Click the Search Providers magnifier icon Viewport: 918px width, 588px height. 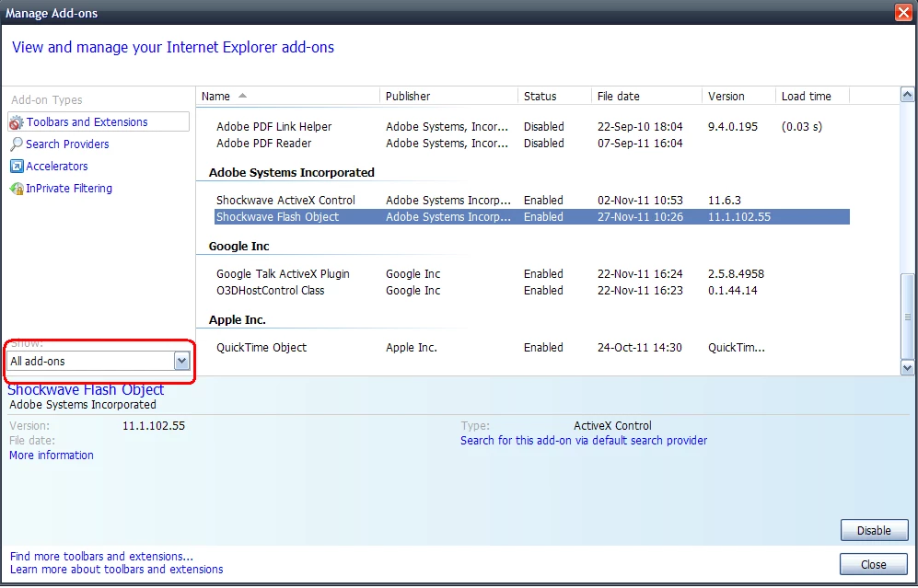point(17,144)
